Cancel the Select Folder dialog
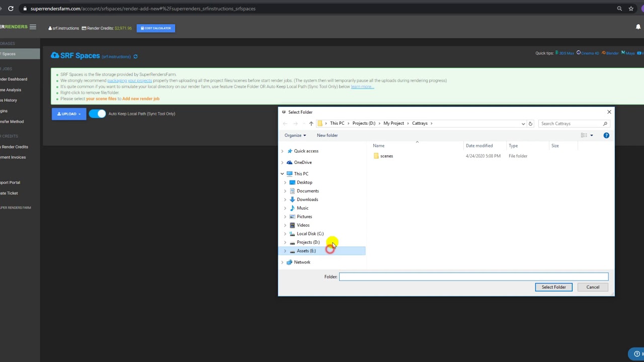Viewport: 644px width, 362px height. (x=593, y=287)
